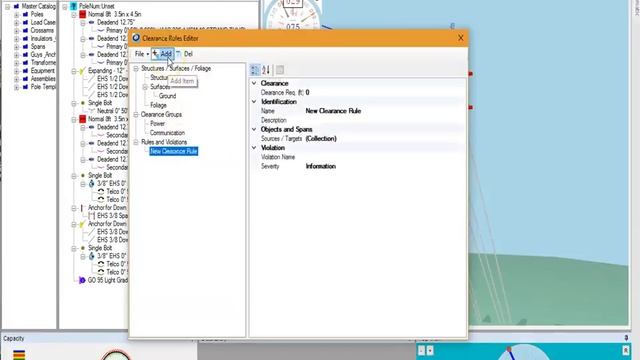Viewport: 640px width, 360px height.
Task: Select the 'EHS 3/8 Spa' row
Action: [112, 216]
